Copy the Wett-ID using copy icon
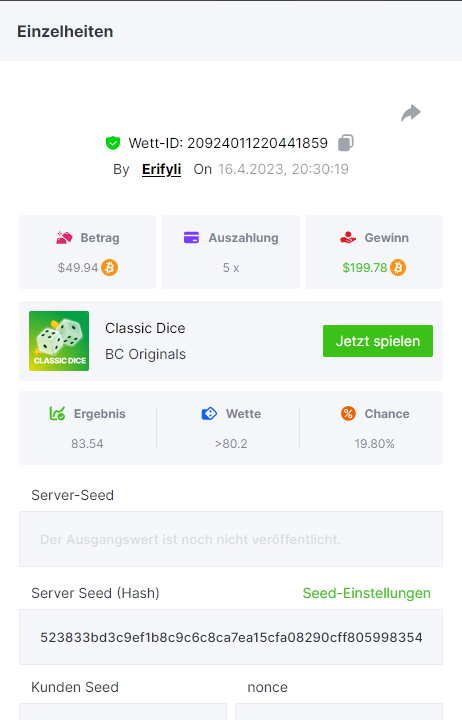This screenshot has height=720, width=462. (346, 143)
